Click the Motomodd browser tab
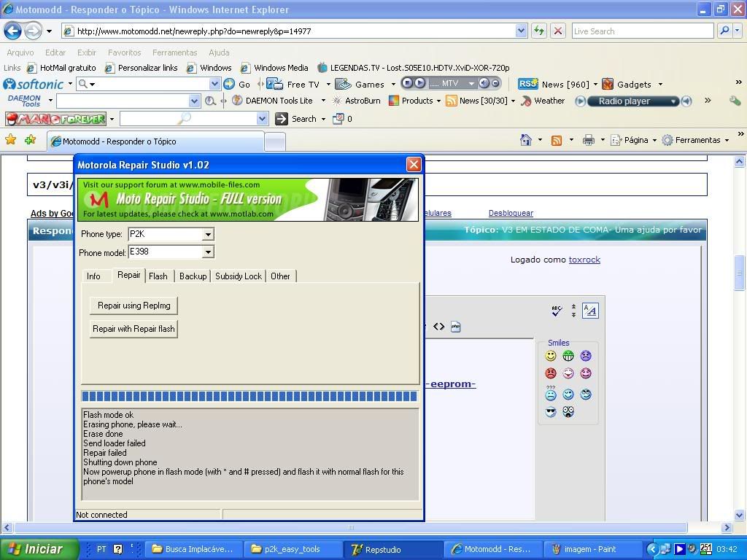 [x=155, y=141]
